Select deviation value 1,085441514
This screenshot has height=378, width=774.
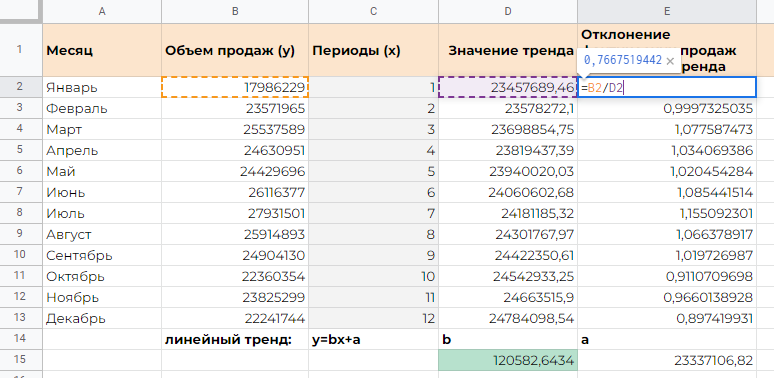click(666, 192)
